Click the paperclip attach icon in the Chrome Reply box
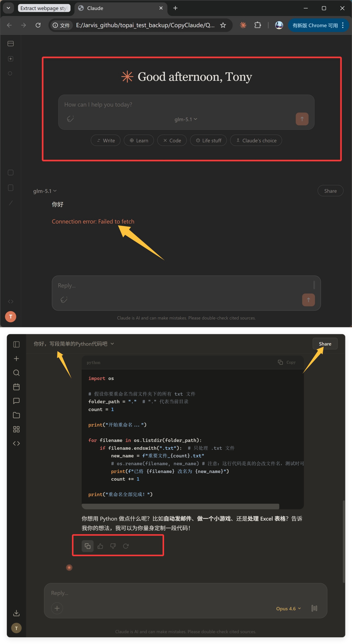This screenshot has height=644, width=352. pos(64,299)
